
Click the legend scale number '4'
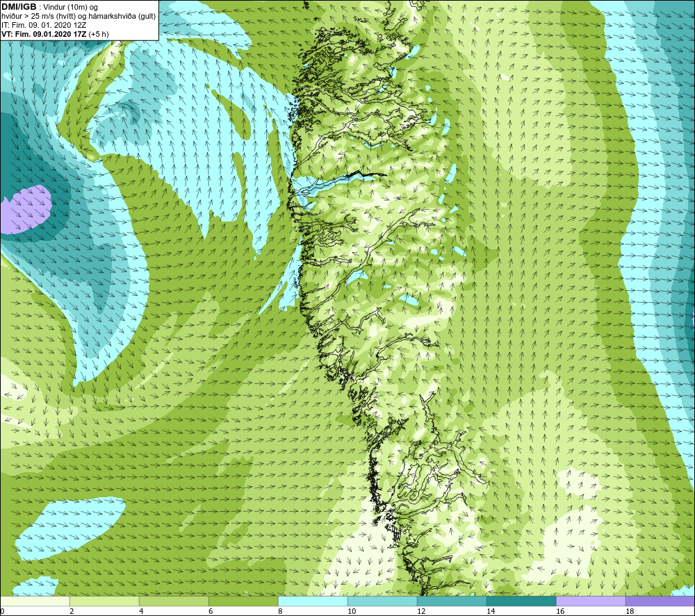click(x=141, y=612)
